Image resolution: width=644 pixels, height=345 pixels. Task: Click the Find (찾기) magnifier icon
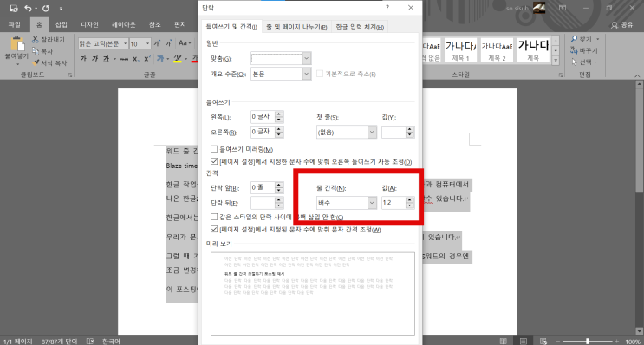click(x=574, y=39)
